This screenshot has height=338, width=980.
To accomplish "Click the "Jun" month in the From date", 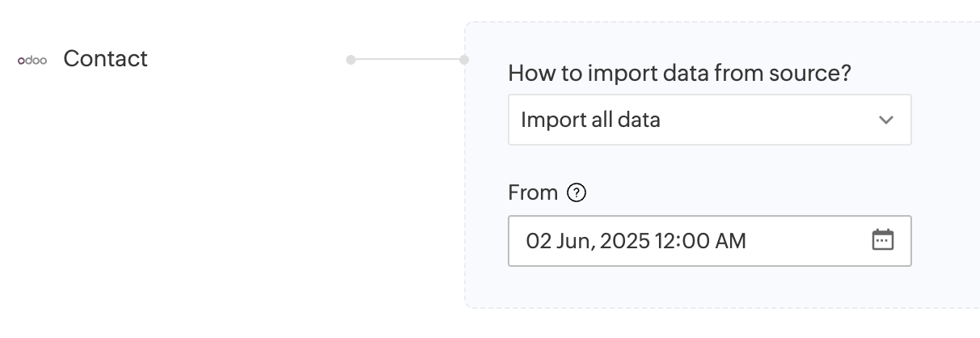I will tap(572, 241).
